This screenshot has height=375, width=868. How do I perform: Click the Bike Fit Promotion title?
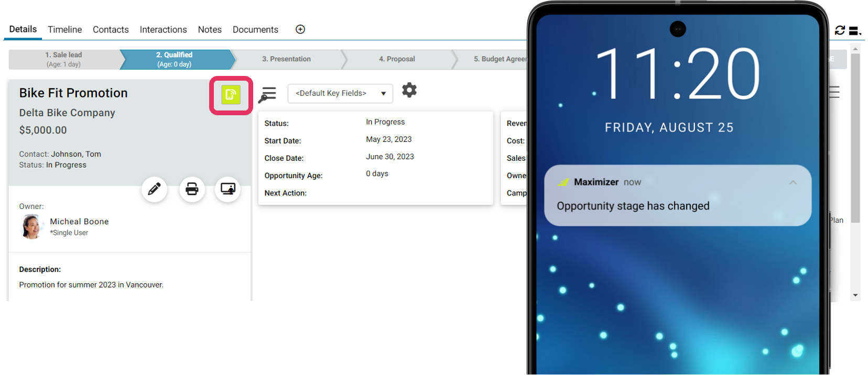click(x=73, y=93)
